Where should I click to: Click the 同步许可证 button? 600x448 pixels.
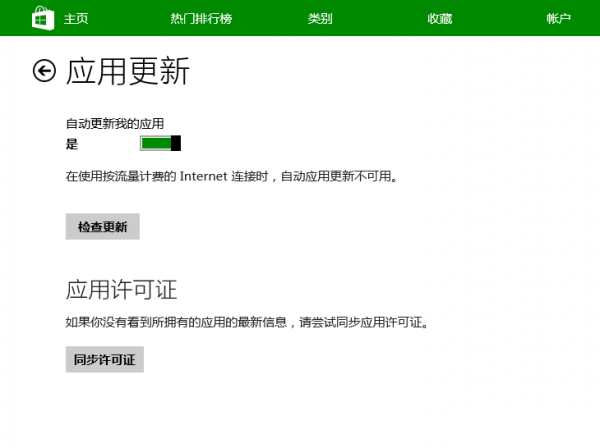(105, 359)
